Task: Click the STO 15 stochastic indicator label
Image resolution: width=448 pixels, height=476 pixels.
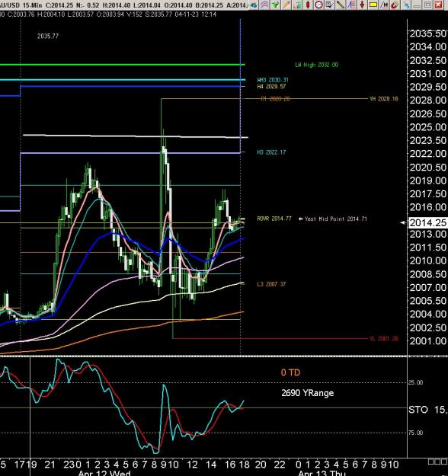Action: (x=427, y=410)
